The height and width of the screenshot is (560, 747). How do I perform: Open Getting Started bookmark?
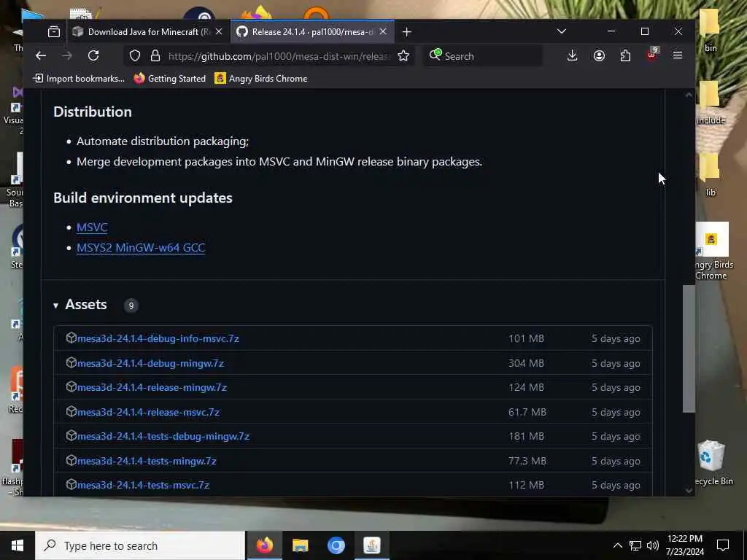pos(169,79)
